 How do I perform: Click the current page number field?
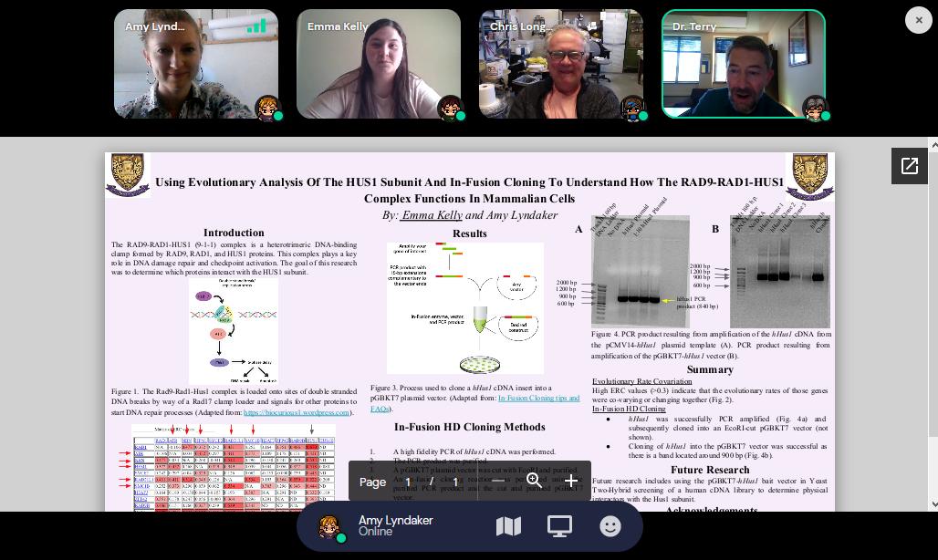[x=409, y=482]
